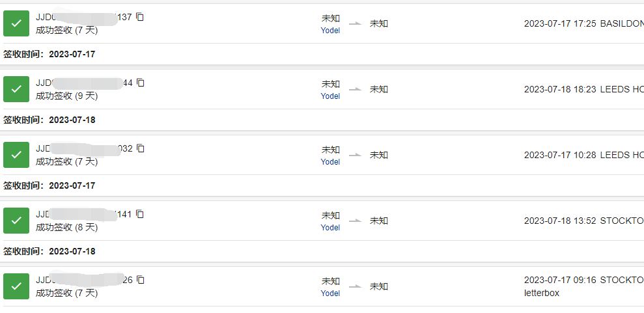Copy the tracking number ending in 141
The height and width of the screenshot is (313, 644).
pos(140,213)
